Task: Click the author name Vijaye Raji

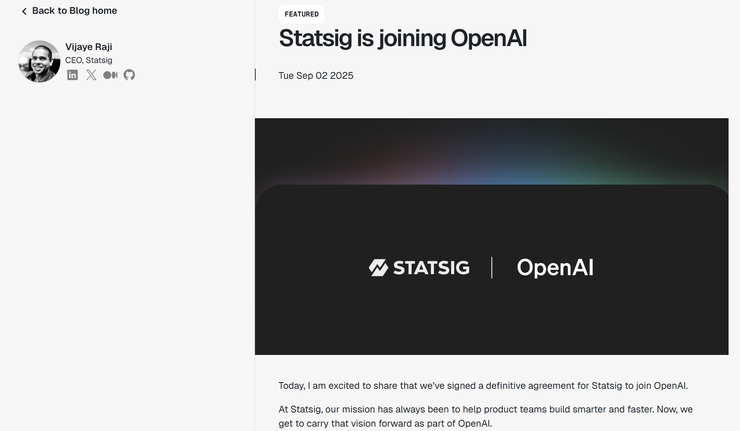Action: click(88, 46)
